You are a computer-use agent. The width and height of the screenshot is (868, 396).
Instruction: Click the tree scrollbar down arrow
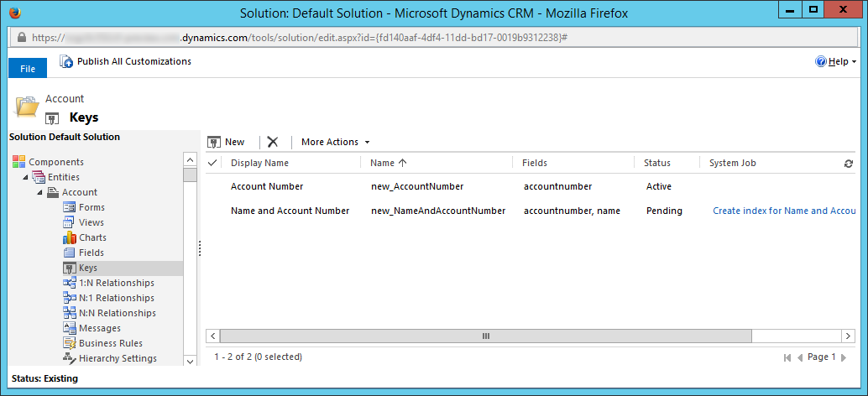pyautogui.click(x=190, y=361)
